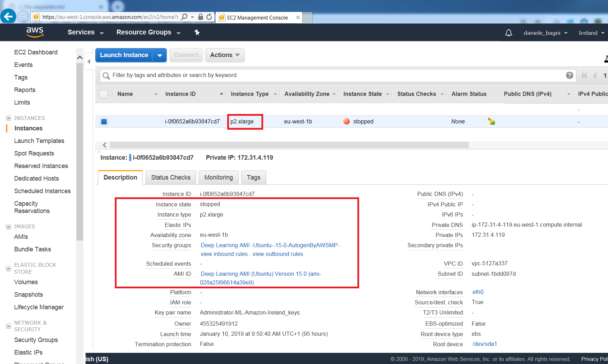Open the notifications bell icon
Viewport: 608px width, 364px height.
[x=509, y=33]
